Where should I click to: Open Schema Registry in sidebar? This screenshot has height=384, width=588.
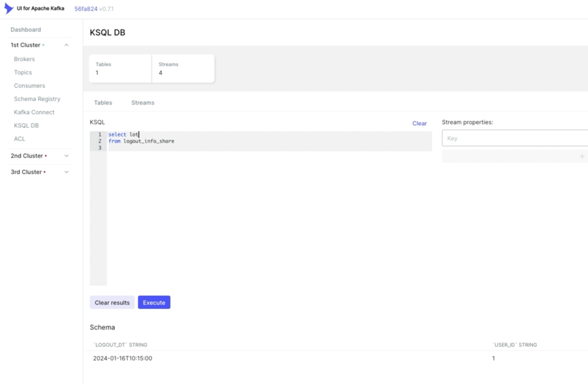pyautogui.click(x=37, y=99)
